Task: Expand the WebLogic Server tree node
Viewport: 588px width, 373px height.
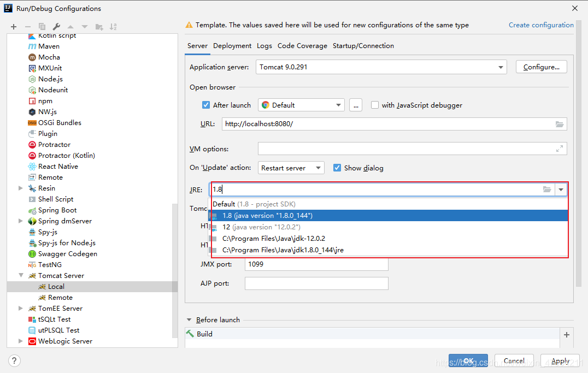Action: tap(21, 341)
